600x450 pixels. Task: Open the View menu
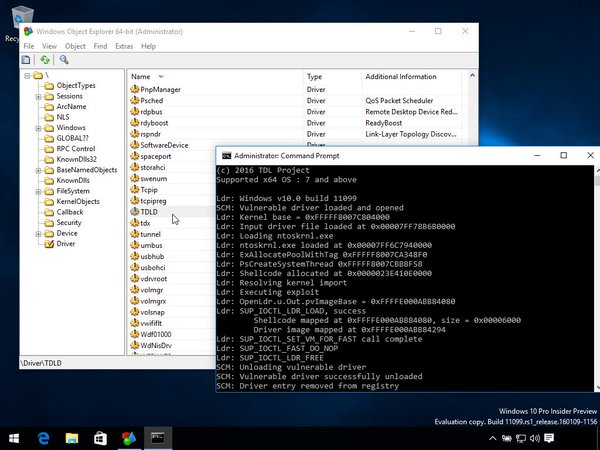(49, 46)
